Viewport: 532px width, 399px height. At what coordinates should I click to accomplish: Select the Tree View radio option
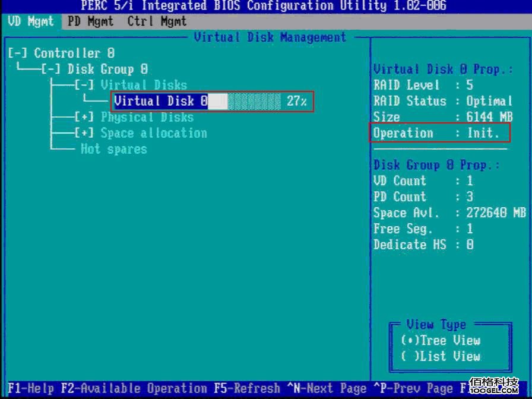point(441,340)
